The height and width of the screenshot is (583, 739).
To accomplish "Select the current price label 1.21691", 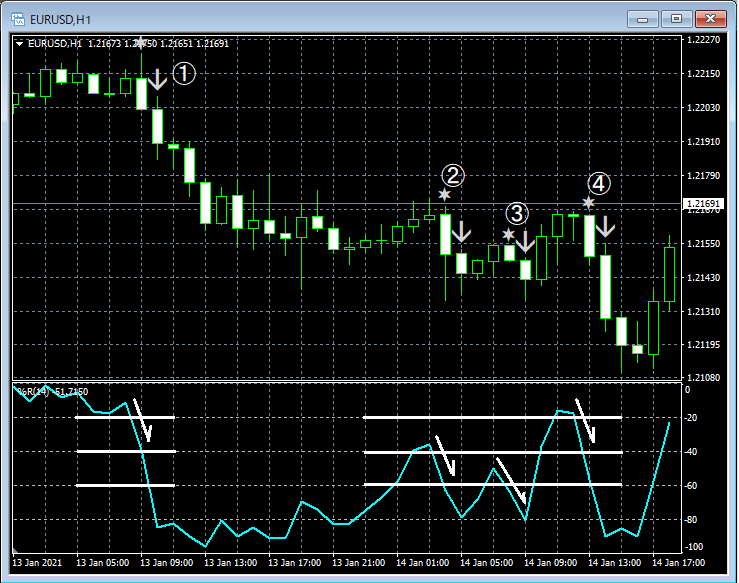I will click(703, 204).
